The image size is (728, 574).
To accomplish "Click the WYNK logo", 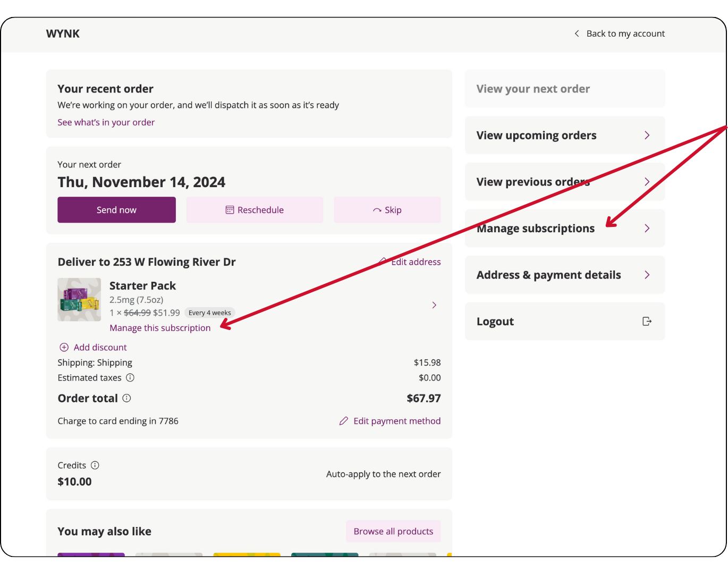I will tap(63, 33).
